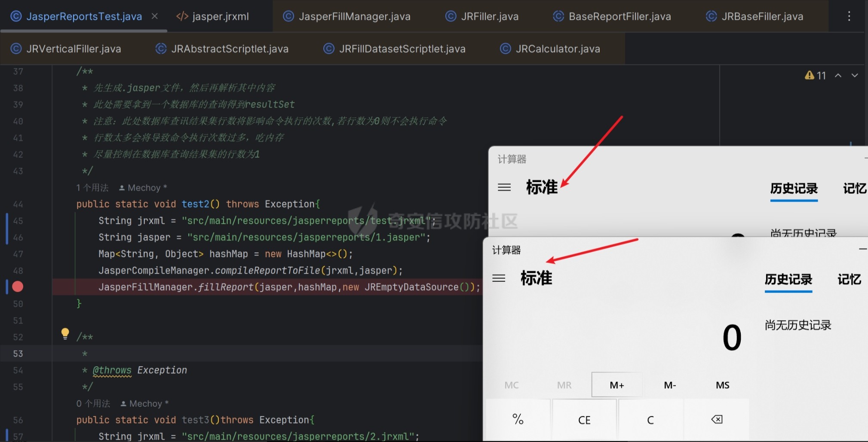This screenshot has width=868, height=442.
Task: Jump to previous highlighted error arrow
Action: point(838,76)
